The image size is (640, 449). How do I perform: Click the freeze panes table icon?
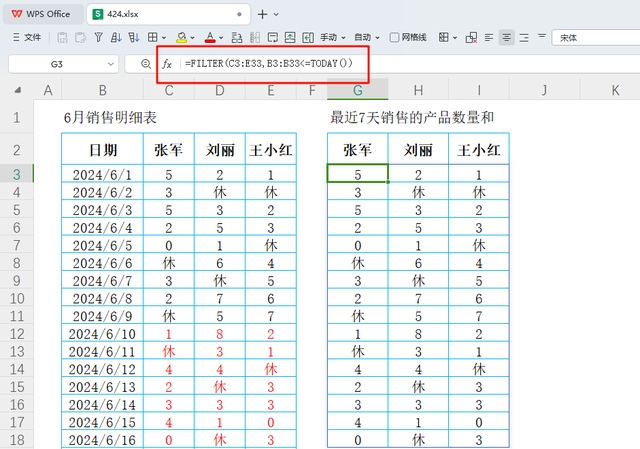click(x=444, y=38)
